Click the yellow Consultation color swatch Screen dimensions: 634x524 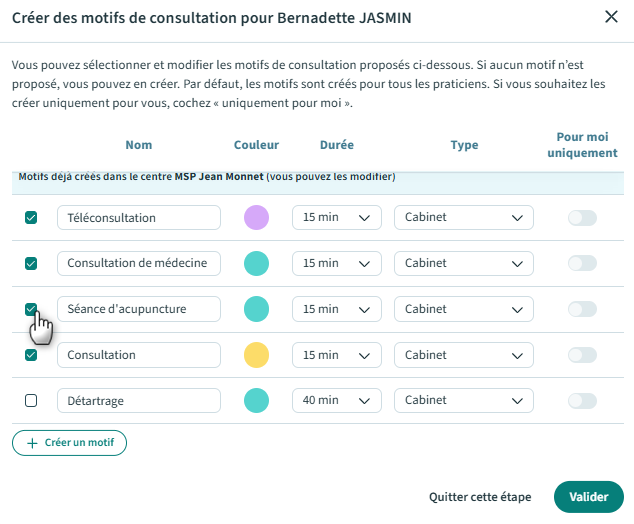coord(257,354)
